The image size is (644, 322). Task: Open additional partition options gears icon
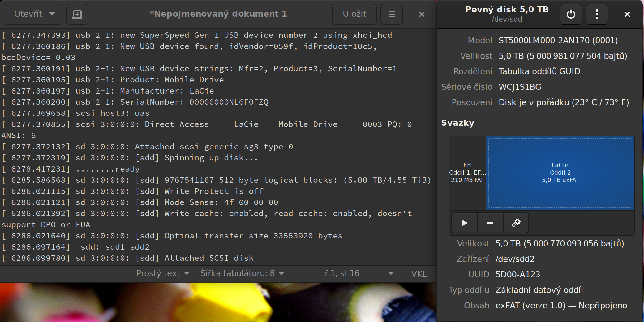point(516,223)
